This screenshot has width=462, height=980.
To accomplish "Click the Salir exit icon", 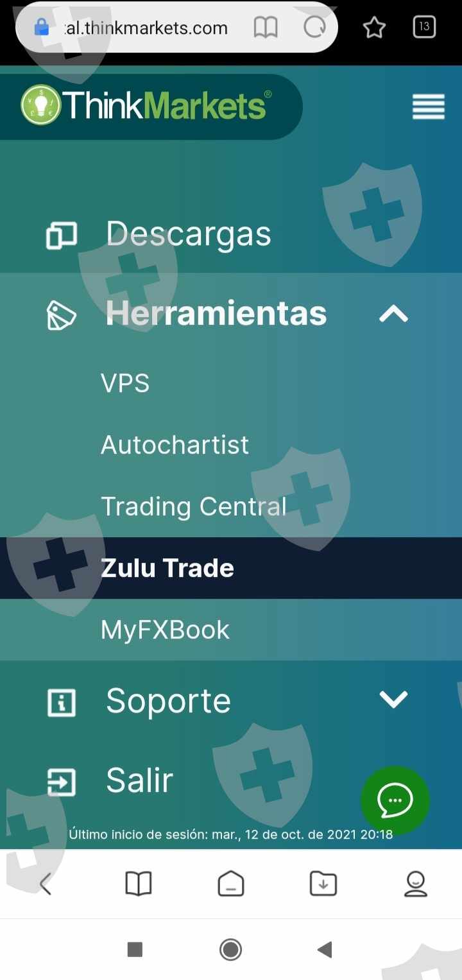I will (x=62, y=782).
